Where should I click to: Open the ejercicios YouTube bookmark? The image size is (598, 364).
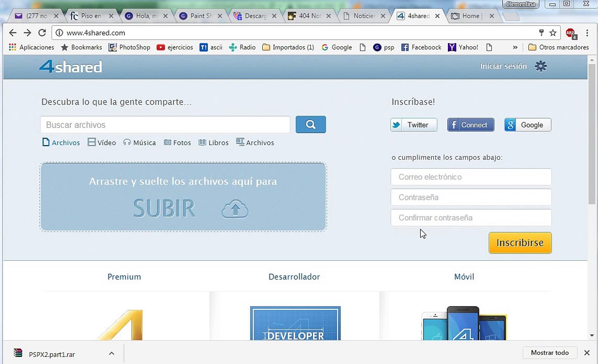175,48
